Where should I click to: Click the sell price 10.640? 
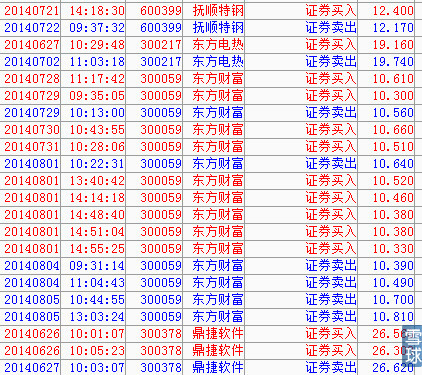point(393,164)
